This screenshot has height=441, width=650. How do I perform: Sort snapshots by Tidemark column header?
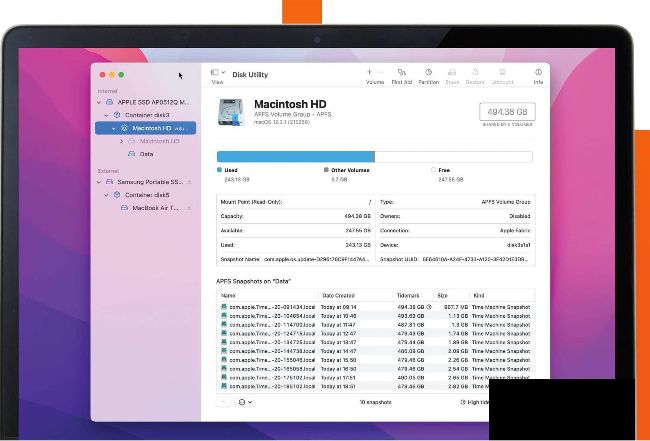409,295
